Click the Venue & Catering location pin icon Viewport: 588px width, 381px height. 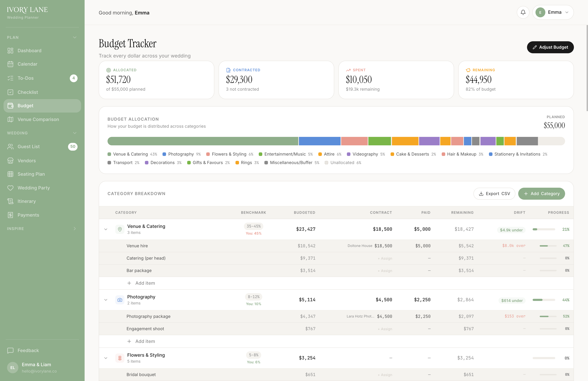[120, 229]
